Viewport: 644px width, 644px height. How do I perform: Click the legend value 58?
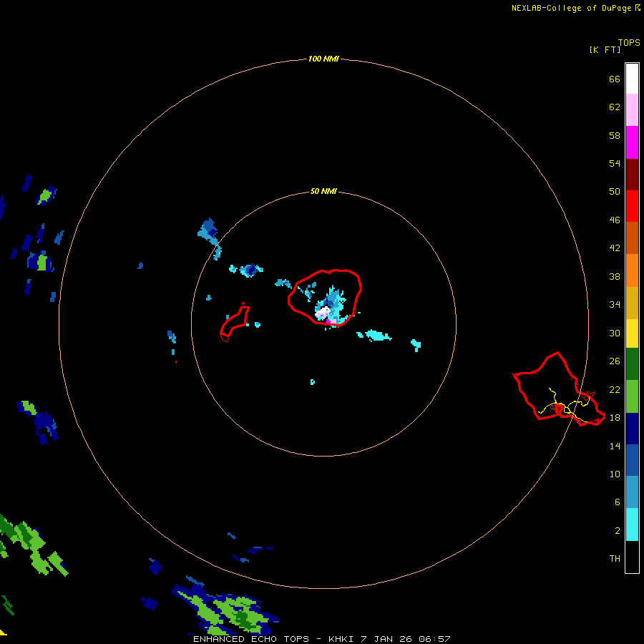coord(615,135)
